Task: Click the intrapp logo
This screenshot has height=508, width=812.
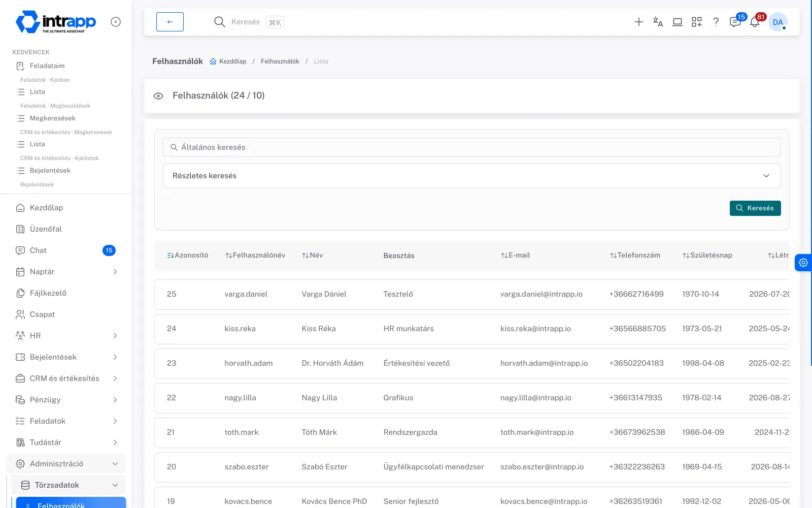Action: (x=55, y=22)
